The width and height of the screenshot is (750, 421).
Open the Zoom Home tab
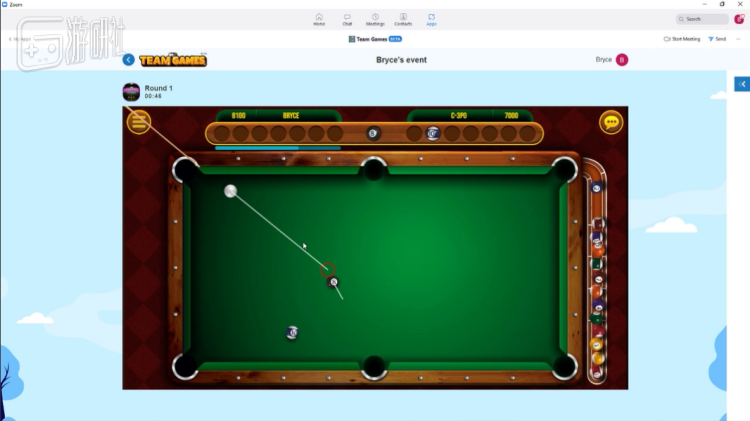[x=319, y=20]
